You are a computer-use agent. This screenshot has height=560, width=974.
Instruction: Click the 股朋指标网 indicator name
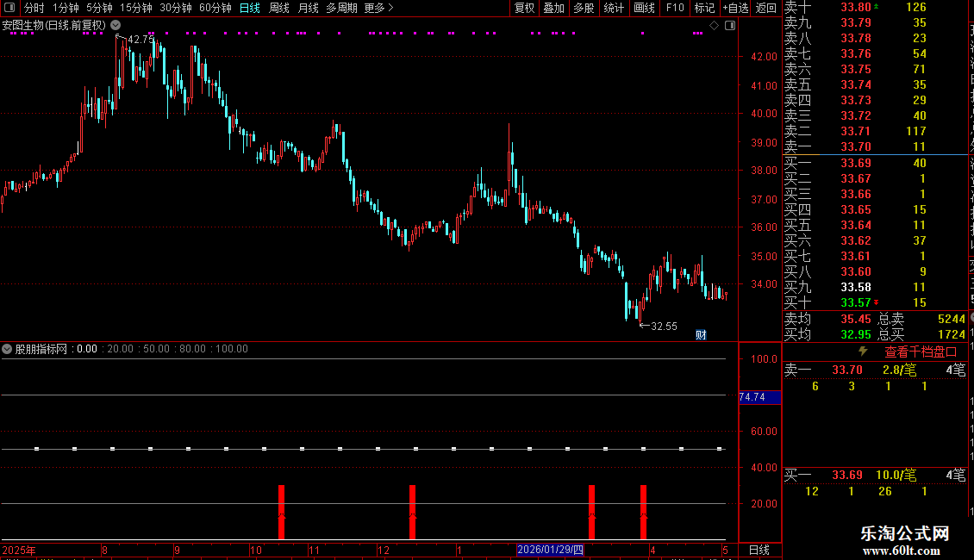pyautogui.click(x=41, y=349)
